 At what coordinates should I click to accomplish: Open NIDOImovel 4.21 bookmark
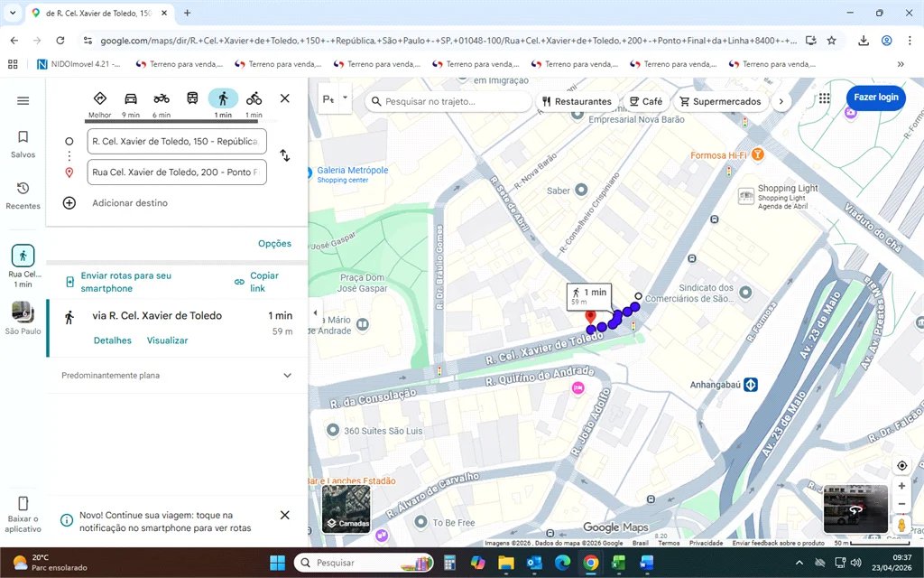(x=79, y=64)
